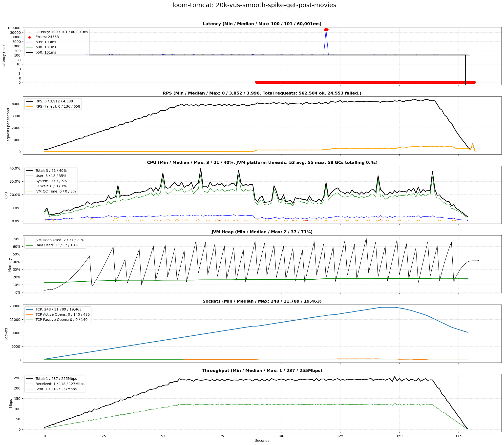
Task: Click the 100 tick on the seconds axis
Action: (x=281, y=436)
